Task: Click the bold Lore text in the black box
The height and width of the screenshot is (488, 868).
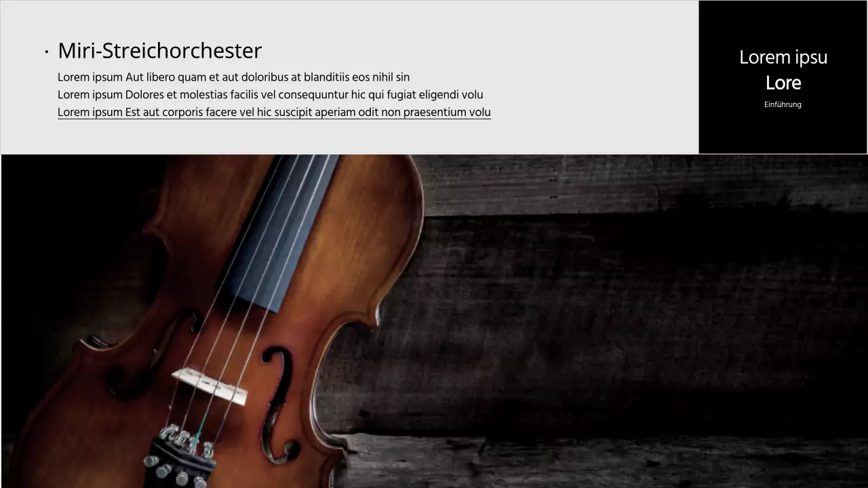Action: [783, 83]
